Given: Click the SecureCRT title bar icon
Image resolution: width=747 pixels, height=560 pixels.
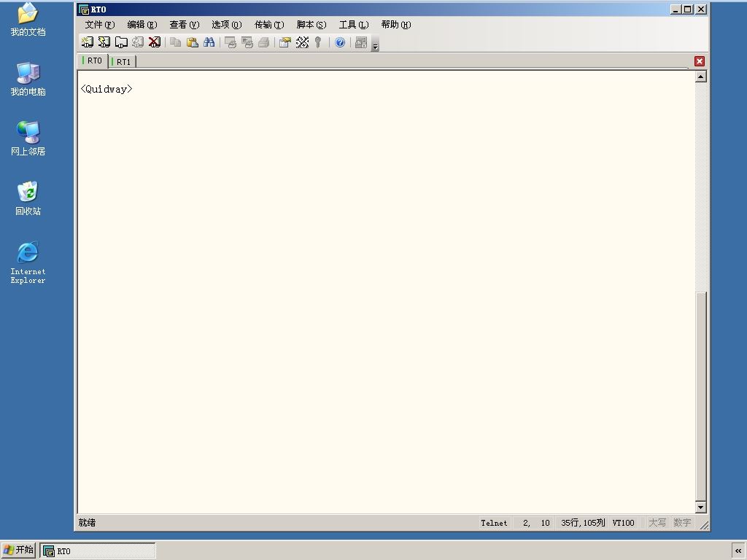Looking at the screenshot, I should (x=84, y=9).
